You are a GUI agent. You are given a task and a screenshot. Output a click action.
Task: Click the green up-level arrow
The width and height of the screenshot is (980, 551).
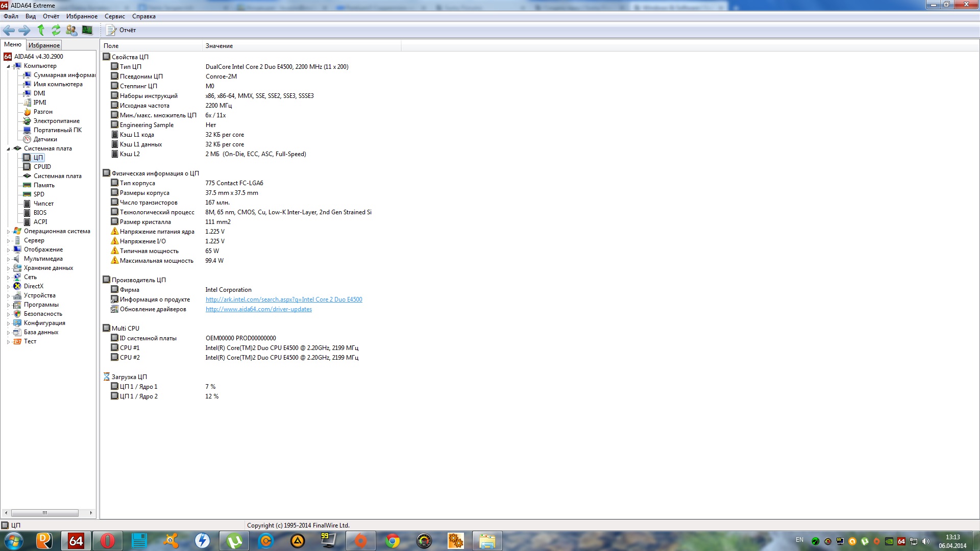(x=41, y=30)
